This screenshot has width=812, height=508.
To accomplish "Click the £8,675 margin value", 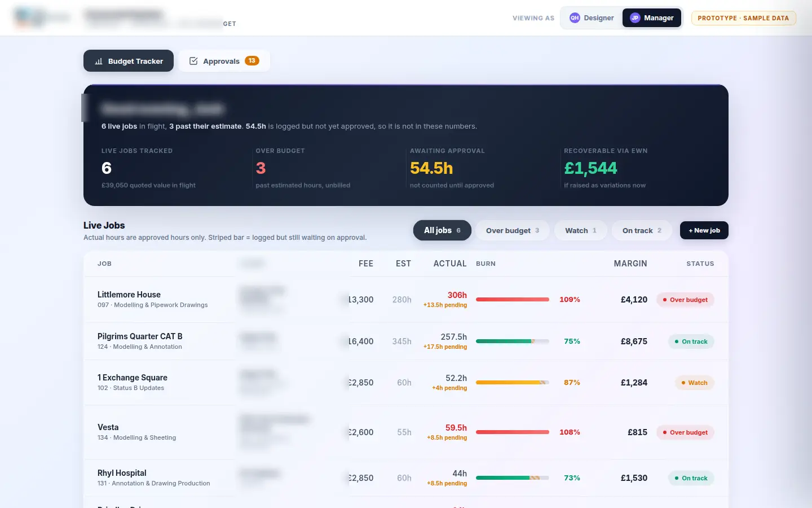I will pos(634,341).
